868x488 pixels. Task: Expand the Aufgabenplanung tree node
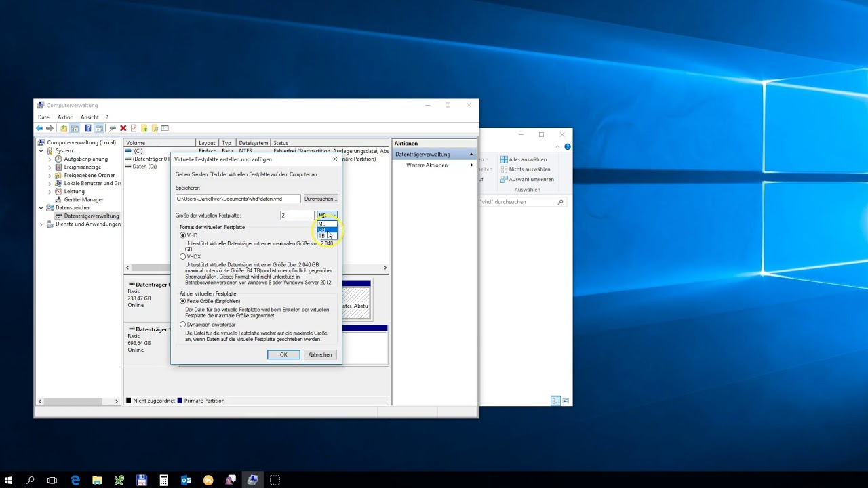point(50,159)
